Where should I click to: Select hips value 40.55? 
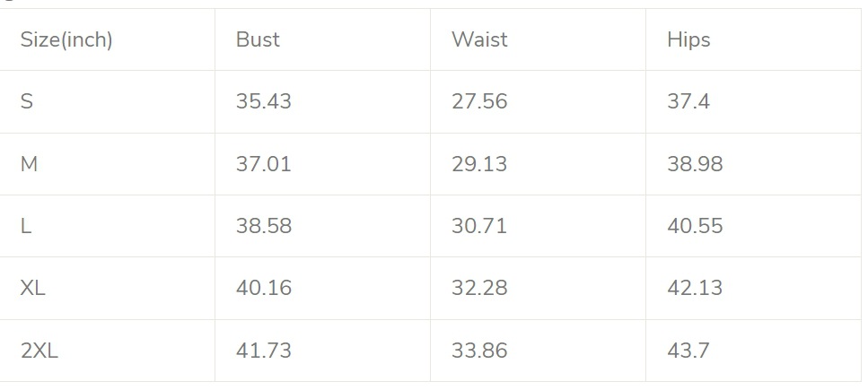(x=694, y=226)
